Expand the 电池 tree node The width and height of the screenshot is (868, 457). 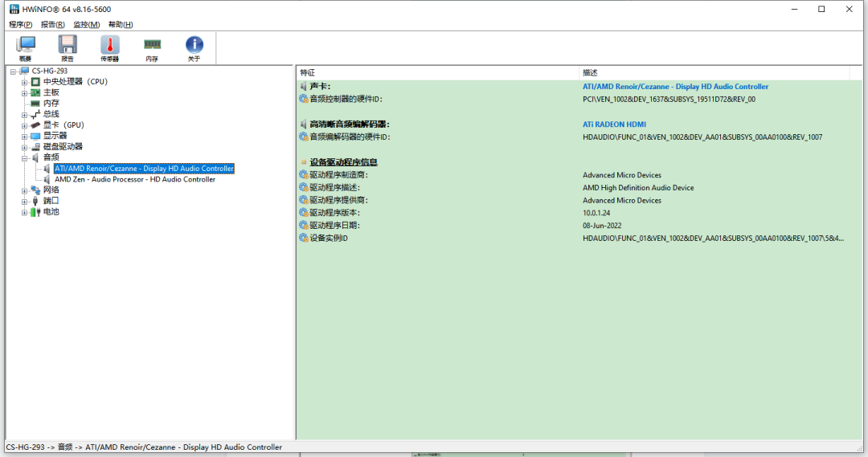(x=24, y=212)
